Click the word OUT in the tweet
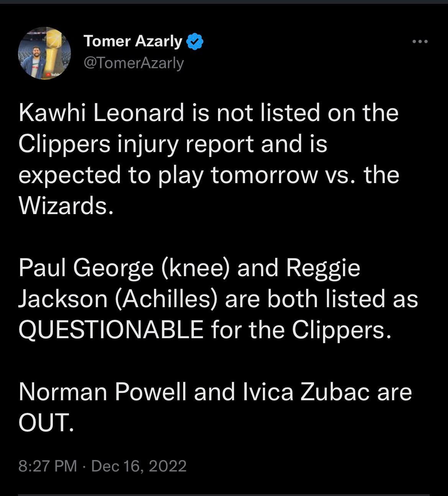This screenshot has width=448, height=496. [x=45, y=423]
